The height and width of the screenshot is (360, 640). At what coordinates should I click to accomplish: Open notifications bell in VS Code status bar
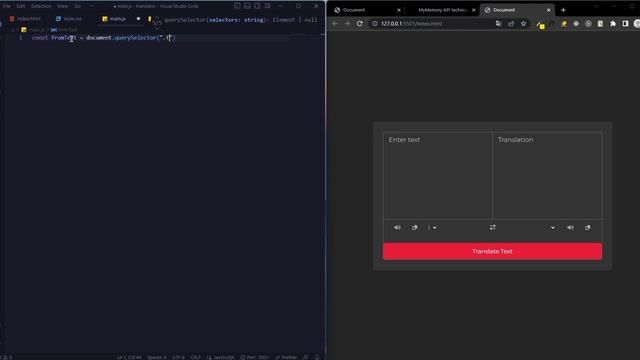pos(317,357)
